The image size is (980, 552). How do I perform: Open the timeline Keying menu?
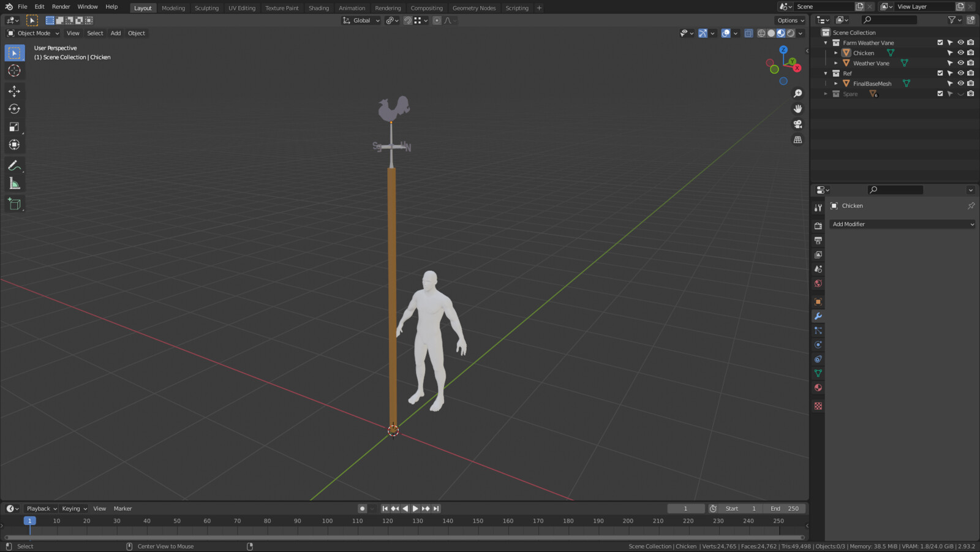coord(74,509)
